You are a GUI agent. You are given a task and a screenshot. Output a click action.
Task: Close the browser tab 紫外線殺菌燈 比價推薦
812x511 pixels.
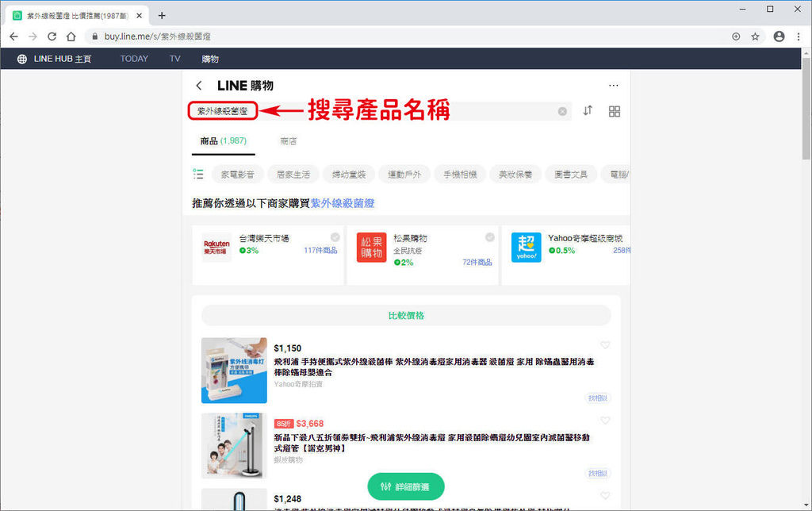tap(140, 16)
